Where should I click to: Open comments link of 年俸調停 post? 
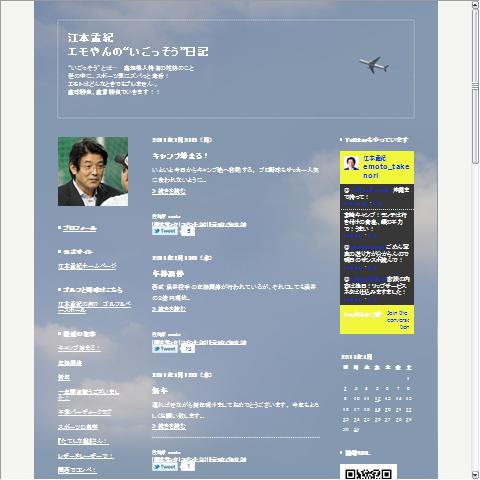point(194,342)
